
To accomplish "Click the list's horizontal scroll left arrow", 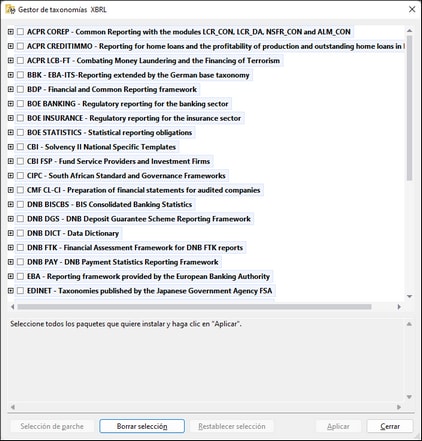I will [13, 307].
